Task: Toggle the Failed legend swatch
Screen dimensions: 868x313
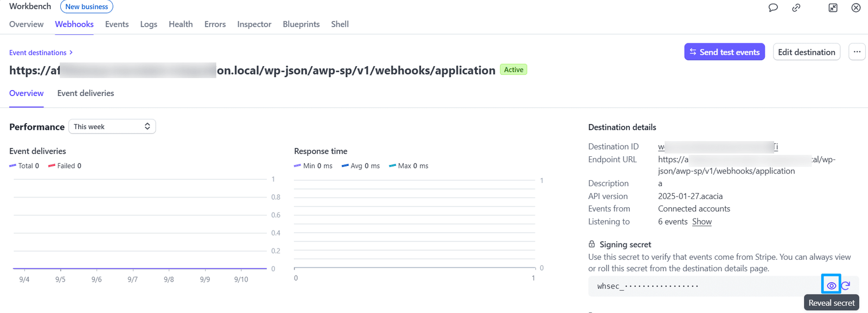Action: (x=52, y=166)
